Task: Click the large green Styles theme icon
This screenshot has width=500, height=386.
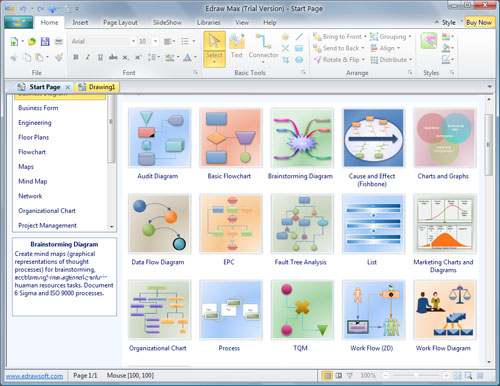Action: 429,41
